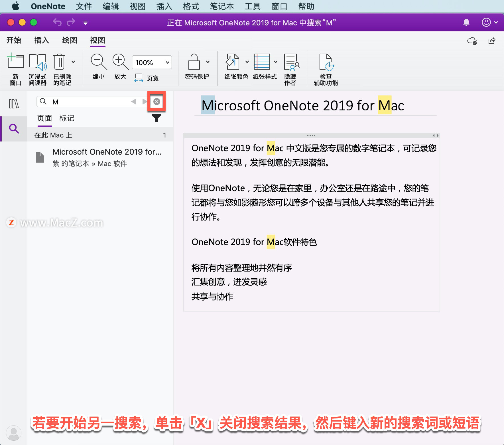Viewport: 504px width, 445px height.
Task: Launch the Immersive Reader (沉浸式阅读器)
Action: point(37,69)
